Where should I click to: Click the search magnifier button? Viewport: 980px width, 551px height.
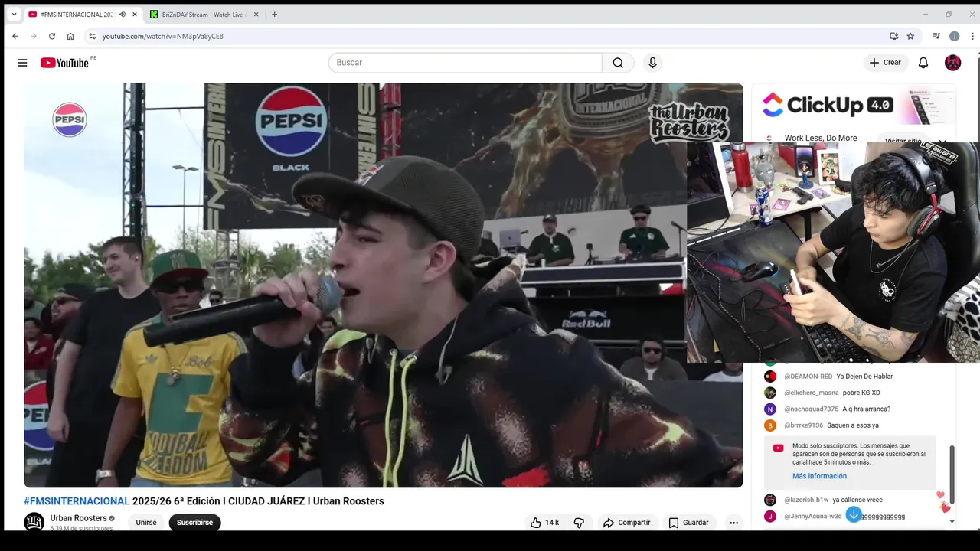point(618,63)
